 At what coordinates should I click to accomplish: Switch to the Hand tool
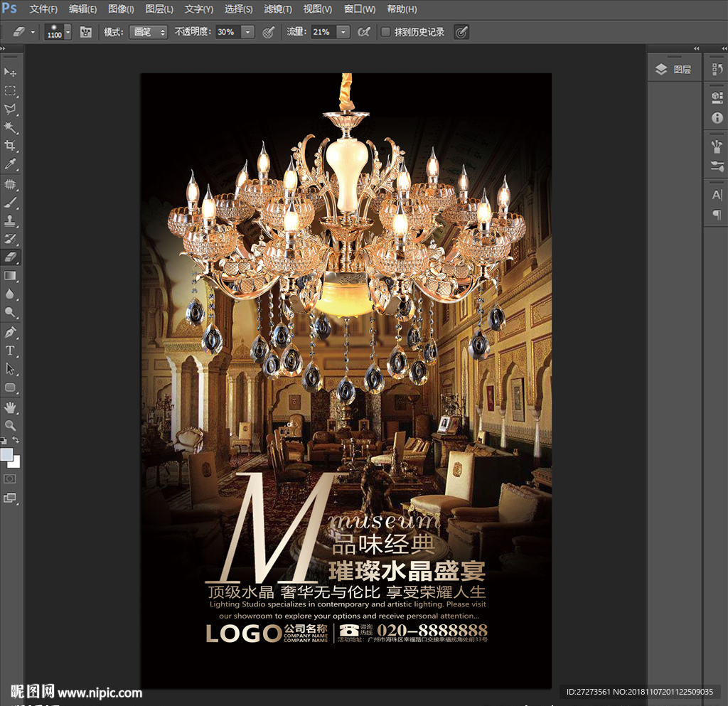11,407
